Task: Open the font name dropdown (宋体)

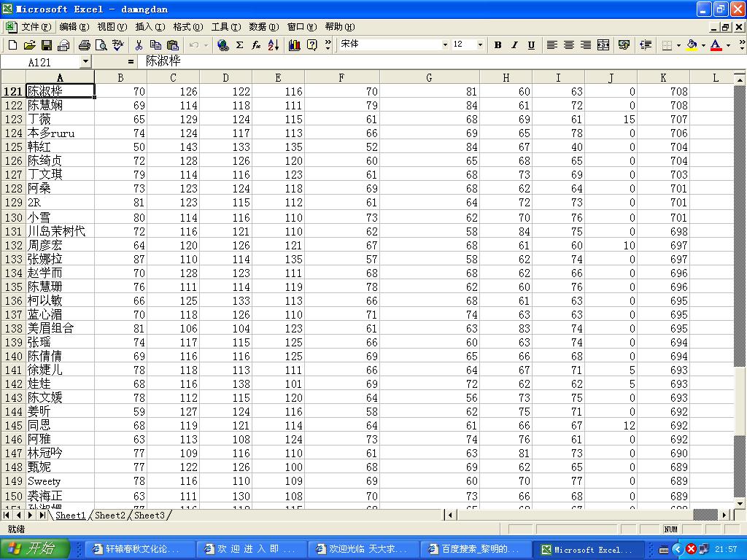Action: (445, 45)
